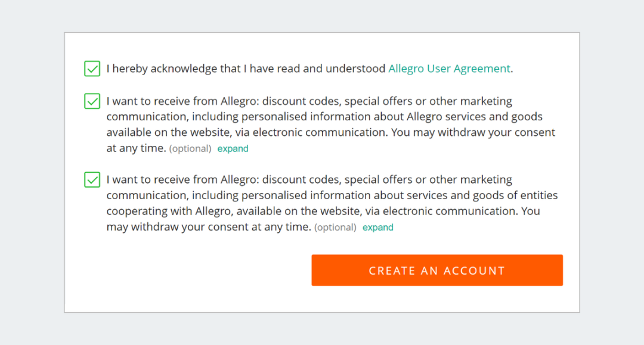Expand the second optional consent about cooperating entities
The width and height of the screenshot is (644, 345).
[x=377, y=227]
